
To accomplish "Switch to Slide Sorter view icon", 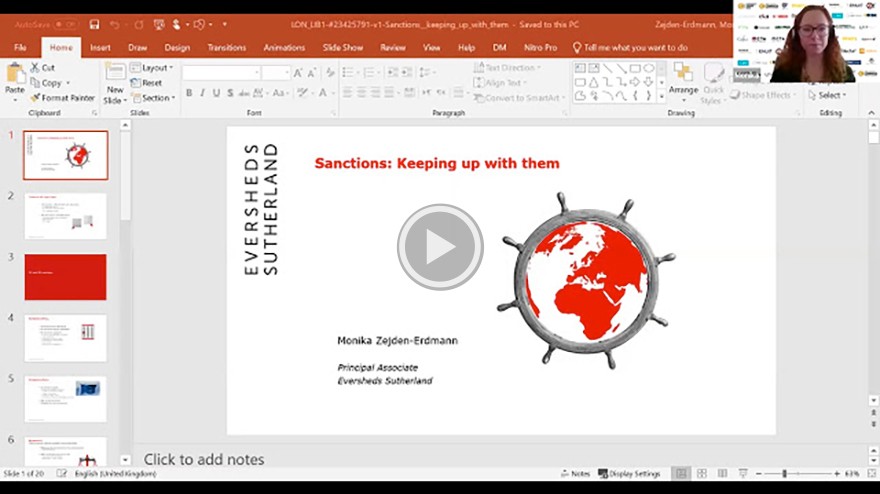I will 702,474.
